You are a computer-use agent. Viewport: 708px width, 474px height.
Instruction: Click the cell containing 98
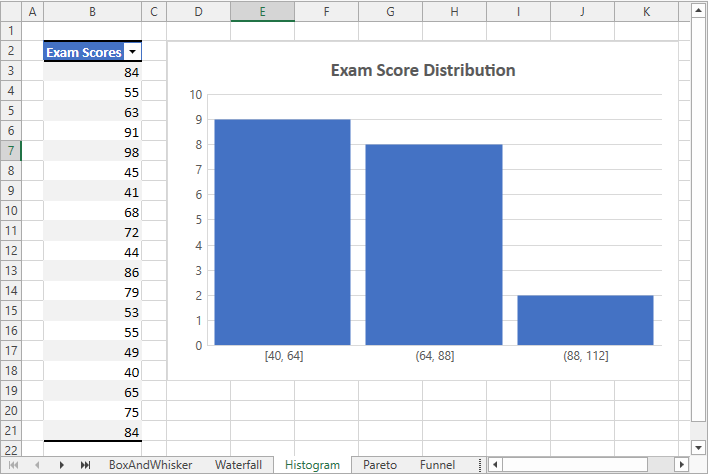click(93, 152)
